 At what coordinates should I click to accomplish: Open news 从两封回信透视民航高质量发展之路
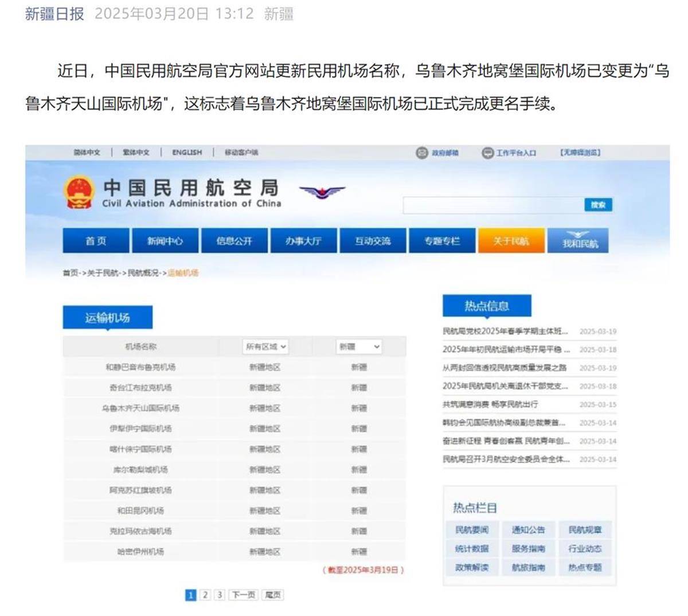(x=505, y=368)
